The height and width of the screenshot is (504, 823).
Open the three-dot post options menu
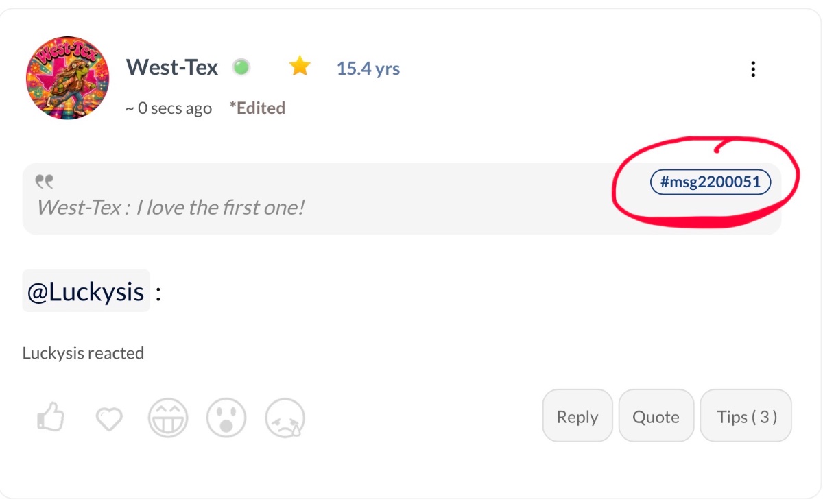pyautogui.click(x=753, y=69)
